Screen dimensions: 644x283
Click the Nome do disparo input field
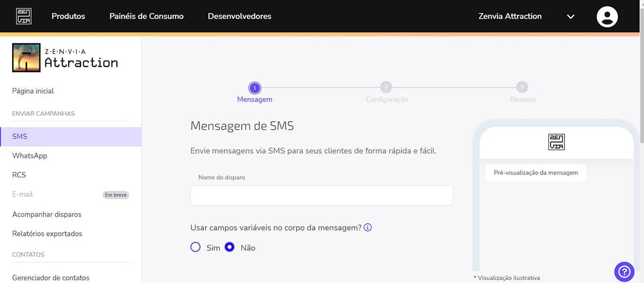321,196
